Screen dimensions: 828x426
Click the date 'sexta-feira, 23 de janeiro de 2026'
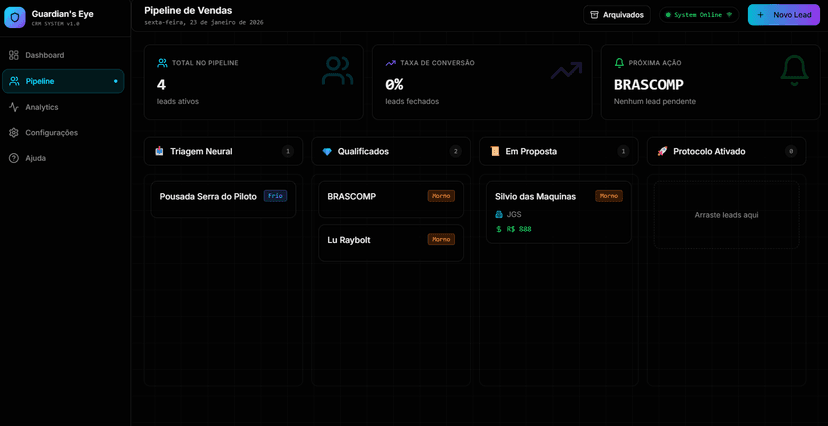point(204,23)
